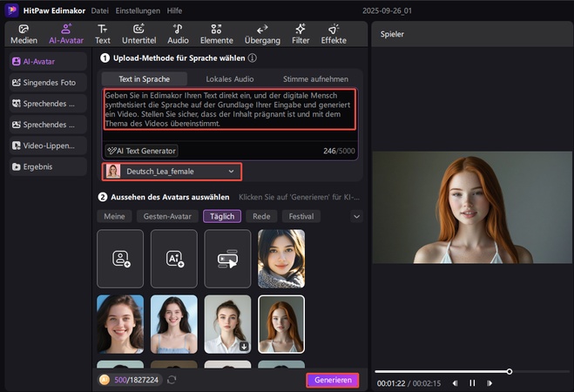
Task: Click the info icon beside Upload-Methode heading
Action: [x=253, y=58]
